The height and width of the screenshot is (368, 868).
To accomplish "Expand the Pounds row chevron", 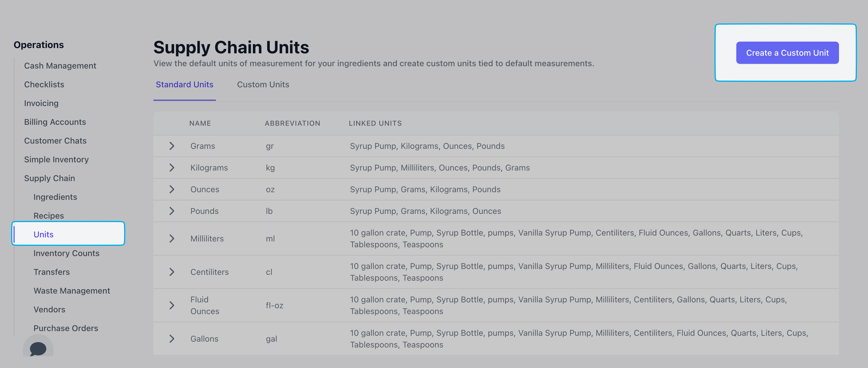I will pyautogui.click(x=172, y=211).
